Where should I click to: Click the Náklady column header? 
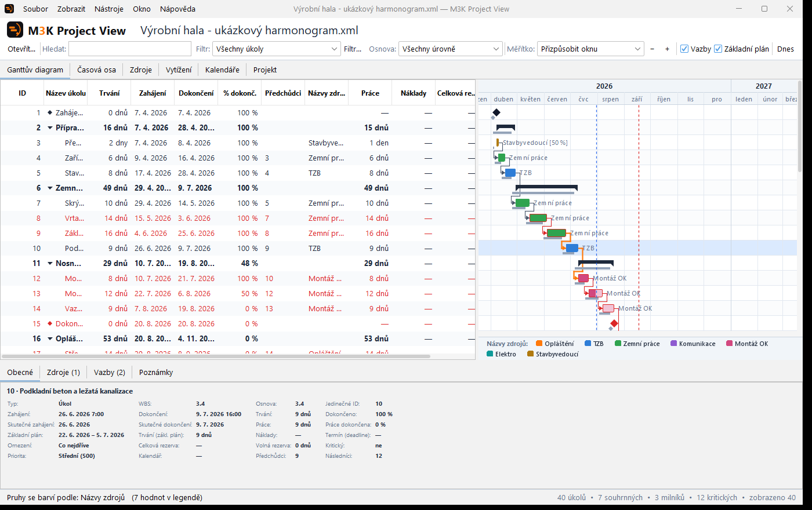[414, 93]
